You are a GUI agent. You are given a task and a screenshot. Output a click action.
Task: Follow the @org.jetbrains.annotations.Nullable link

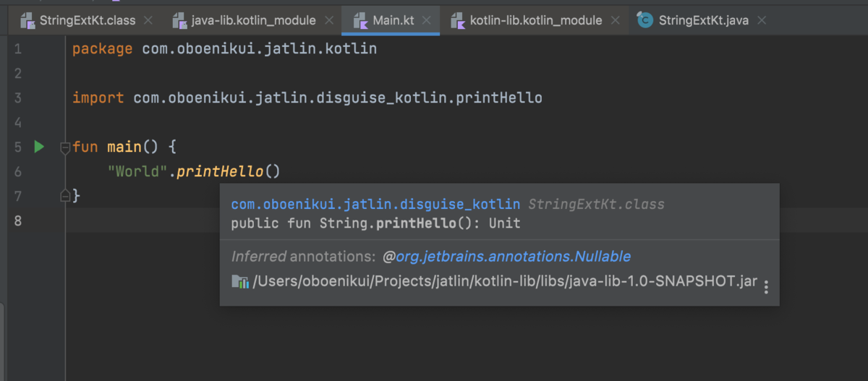[x=506, y=257]
